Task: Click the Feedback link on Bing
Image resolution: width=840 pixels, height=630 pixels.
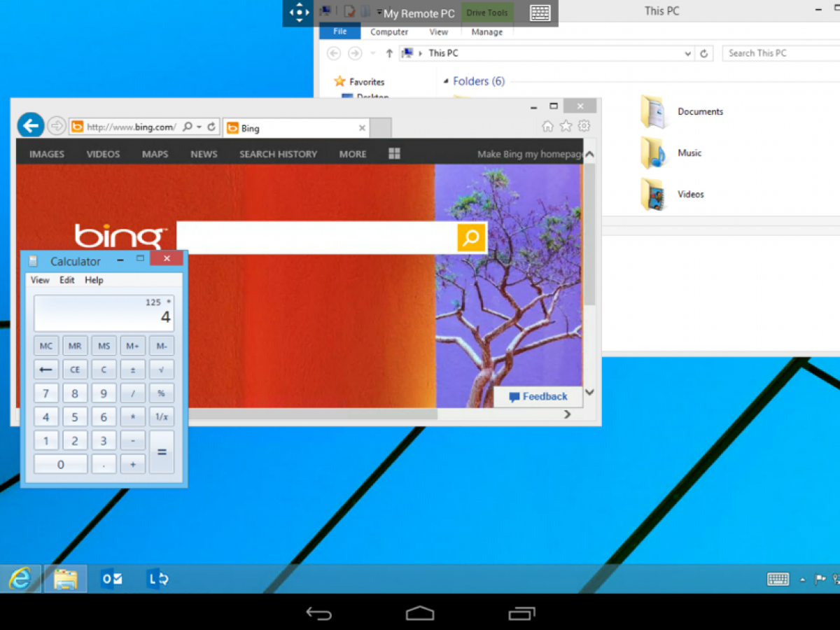Action: 538,397
